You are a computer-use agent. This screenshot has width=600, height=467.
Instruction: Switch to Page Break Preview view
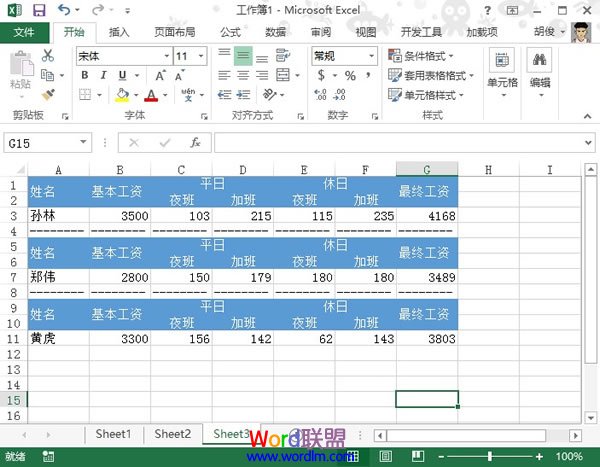pos(418,456)
